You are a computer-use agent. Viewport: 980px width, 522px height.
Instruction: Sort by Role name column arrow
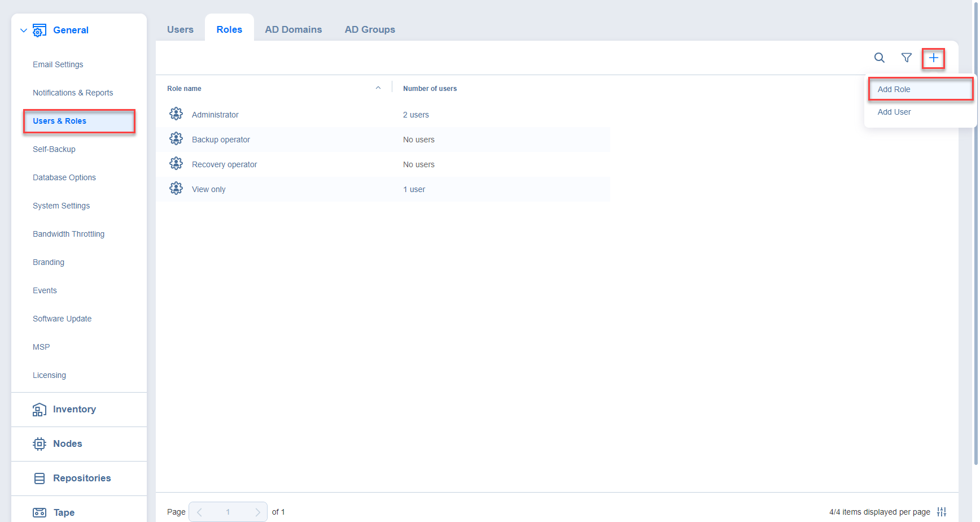(378, 88)
